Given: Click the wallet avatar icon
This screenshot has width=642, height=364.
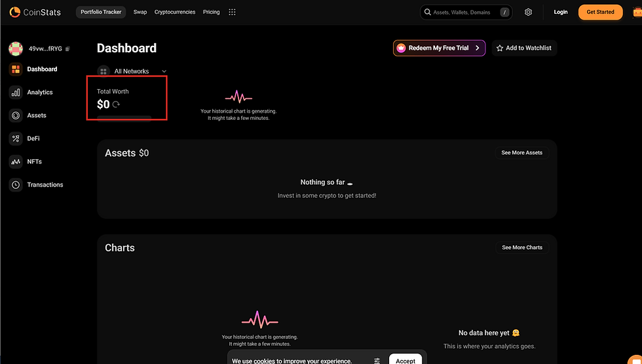Looking at the screenshot, I should (16, 48).
